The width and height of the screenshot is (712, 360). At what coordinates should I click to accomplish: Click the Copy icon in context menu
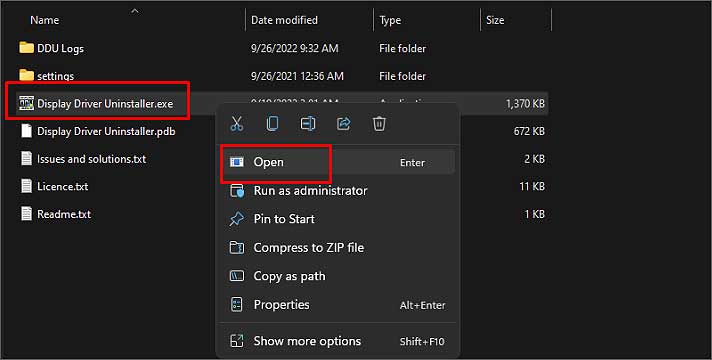click(272, 123)
